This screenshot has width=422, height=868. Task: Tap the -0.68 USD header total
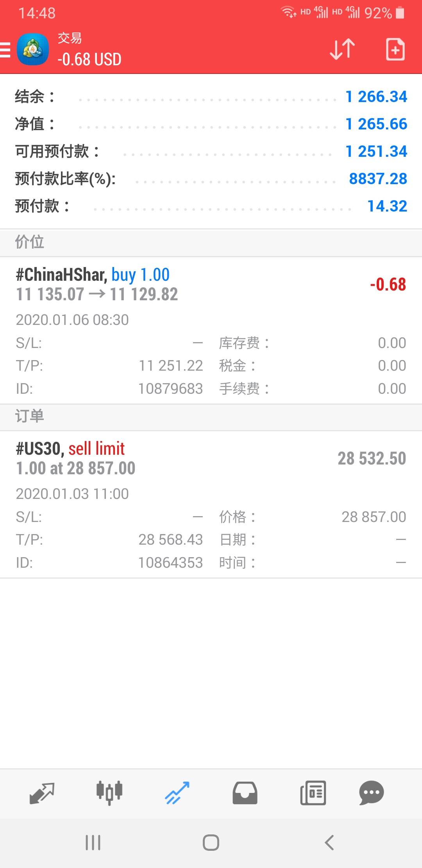tap(89, 59)
